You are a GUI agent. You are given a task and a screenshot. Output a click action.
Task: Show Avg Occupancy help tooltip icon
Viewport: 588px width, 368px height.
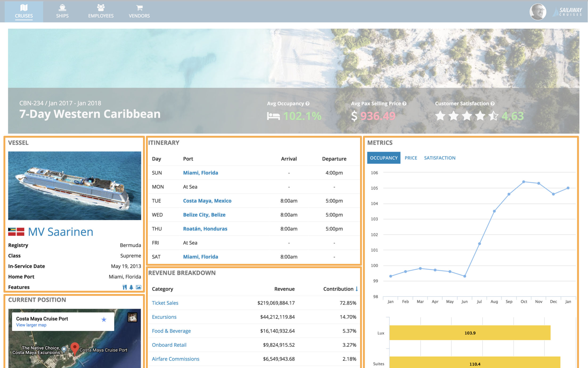pyautogui.click(x=308, y=104)
